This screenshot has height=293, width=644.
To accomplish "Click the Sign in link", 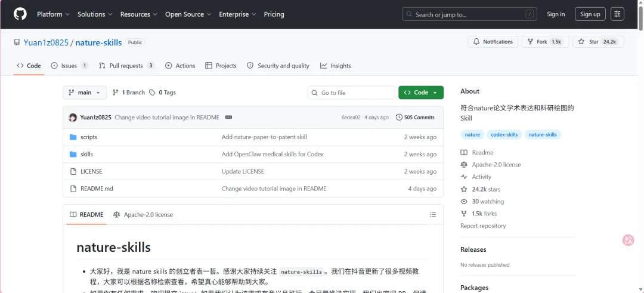I will (x=556, y=14).
